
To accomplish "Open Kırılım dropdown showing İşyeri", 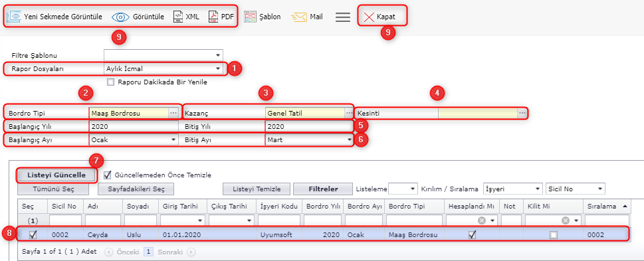I will [537, 189].
